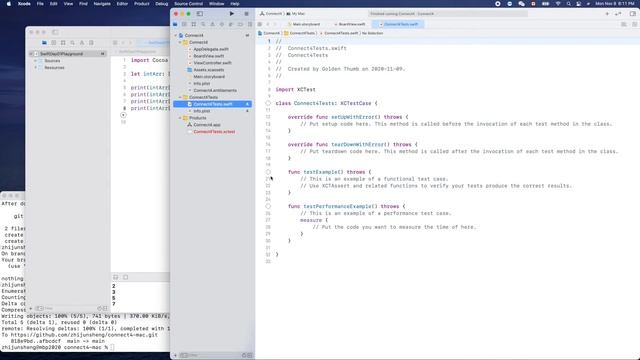Add an editor split on the right
The width and height of the screenshot is (640, 360).
tap(634, 24)
